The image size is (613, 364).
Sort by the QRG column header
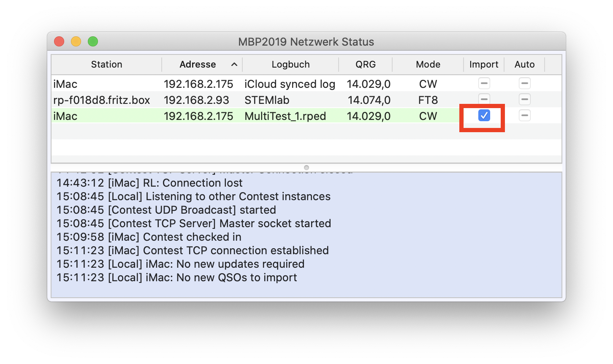pos(365,65)
